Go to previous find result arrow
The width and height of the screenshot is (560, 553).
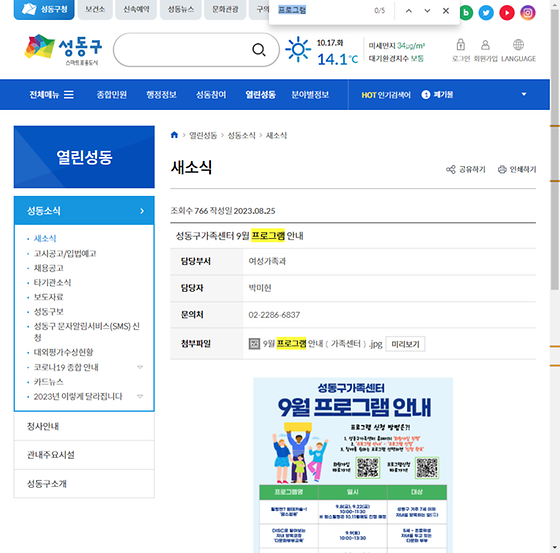409,11
